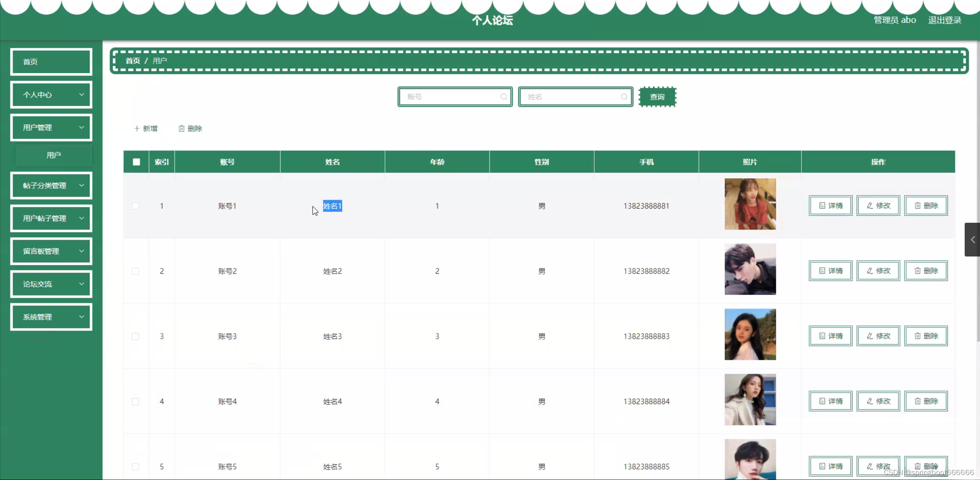Click the 查询 search button

657,97
